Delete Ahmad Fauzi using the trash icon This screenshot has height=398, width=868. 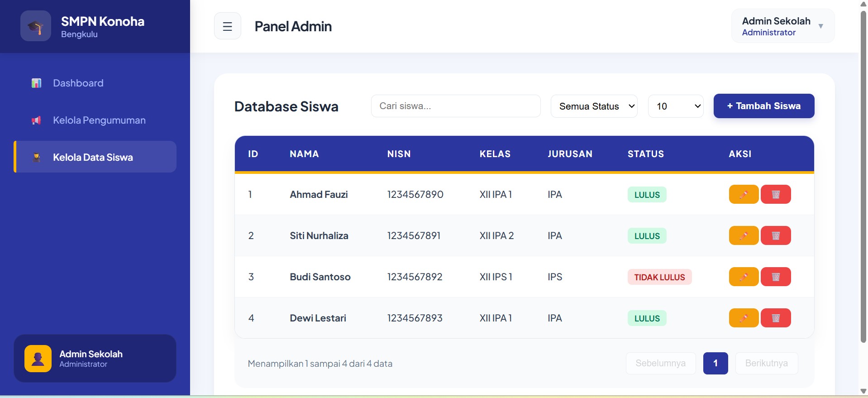click(x=775, y=194)
